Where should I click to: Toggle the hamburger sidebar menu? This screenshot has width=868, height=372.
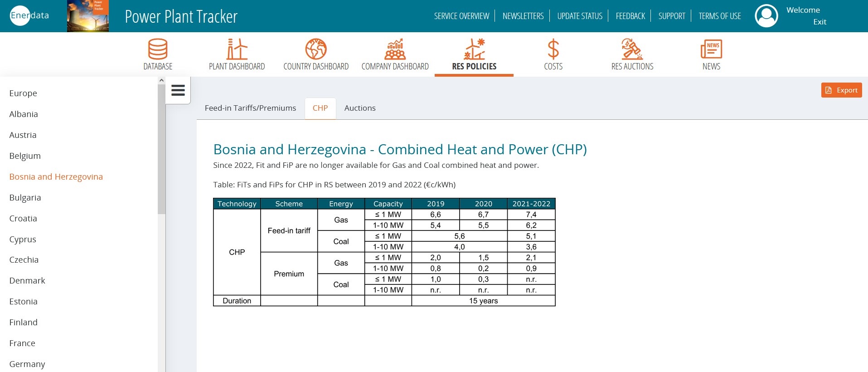178,90
